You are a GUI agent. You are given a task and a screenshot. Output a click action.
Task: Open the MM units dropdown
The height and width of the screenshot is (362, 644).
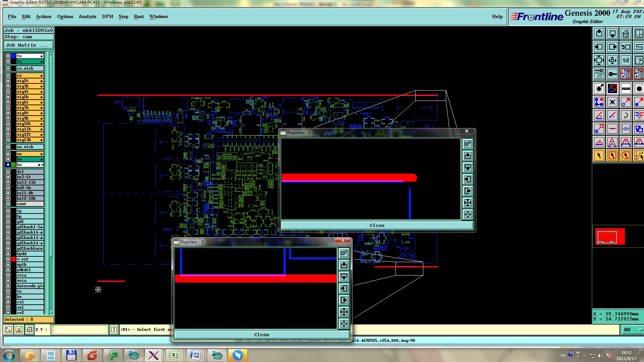tap(632, 329)
